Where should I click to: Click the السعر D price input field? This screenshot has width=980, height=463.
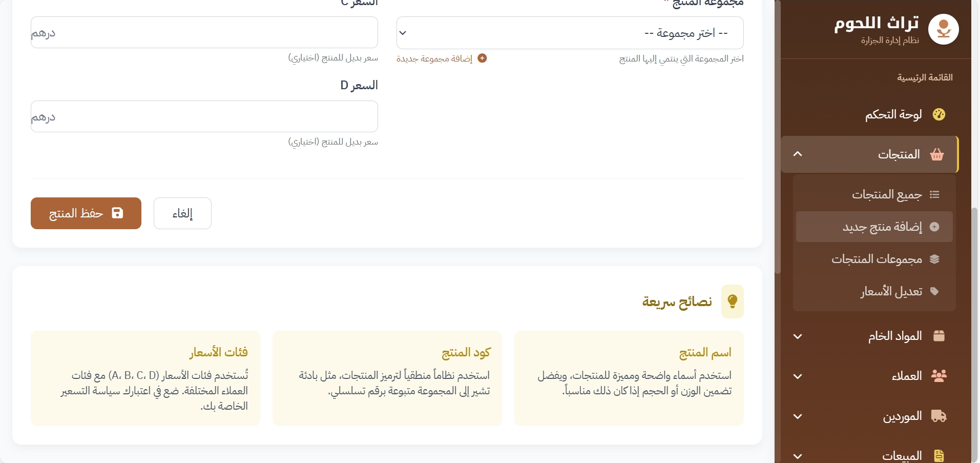(x=204, y=116)
